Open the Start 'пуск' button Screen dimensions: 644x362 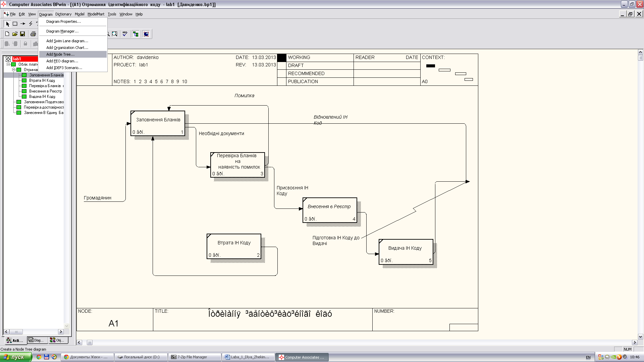click(x=16, y=357)
